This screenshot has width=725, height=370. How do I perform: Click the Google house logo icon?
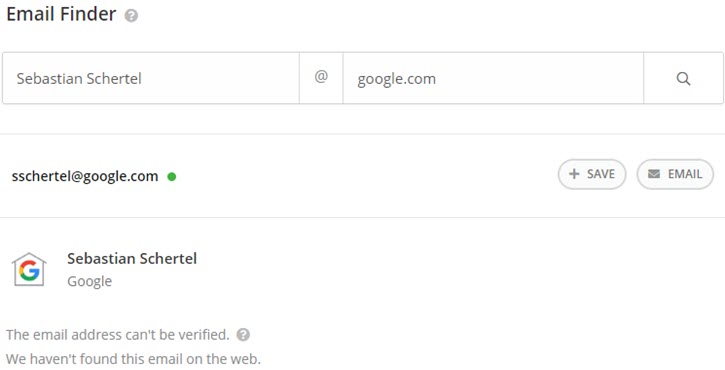(29, 269)
